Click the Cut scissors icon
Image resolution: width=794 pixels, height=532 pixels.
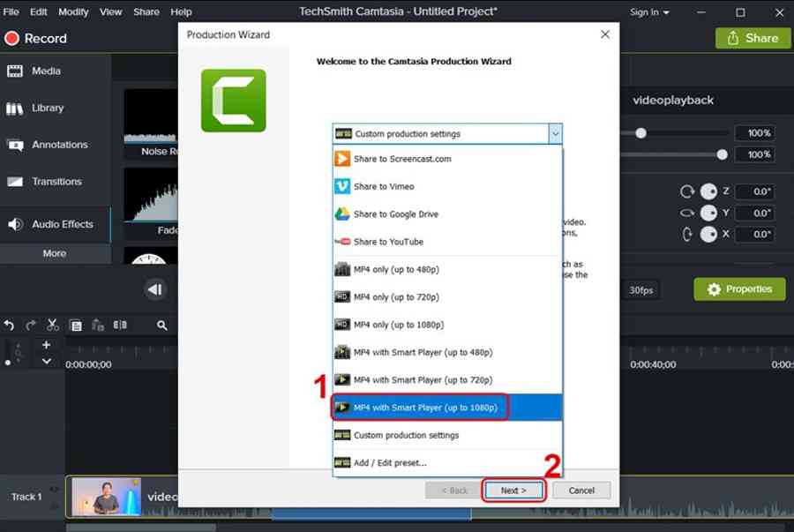pyautogui.click(x=53, y=325)
